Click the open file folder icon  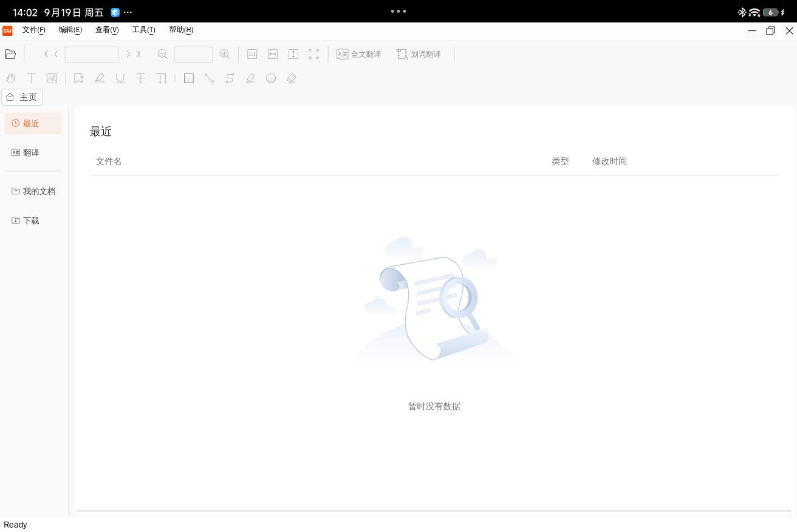point(10,54)
